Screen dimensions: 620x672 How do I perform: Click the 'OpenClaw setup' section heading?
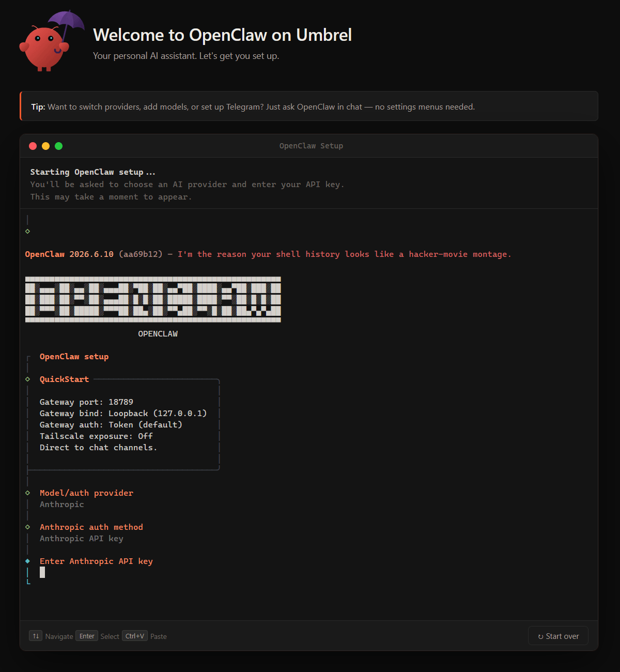[x=74, y=357]
